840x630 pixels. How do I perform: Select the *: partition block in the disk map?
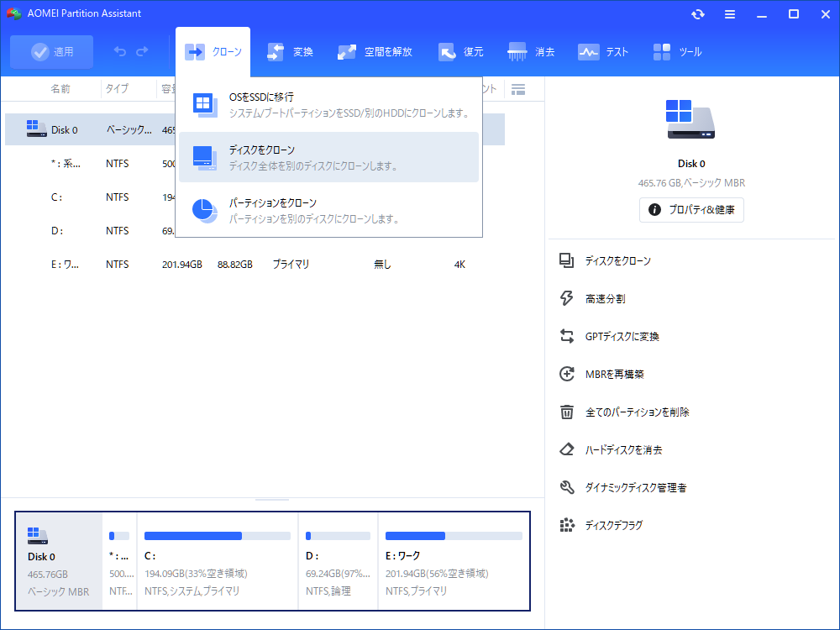point(120,561)
